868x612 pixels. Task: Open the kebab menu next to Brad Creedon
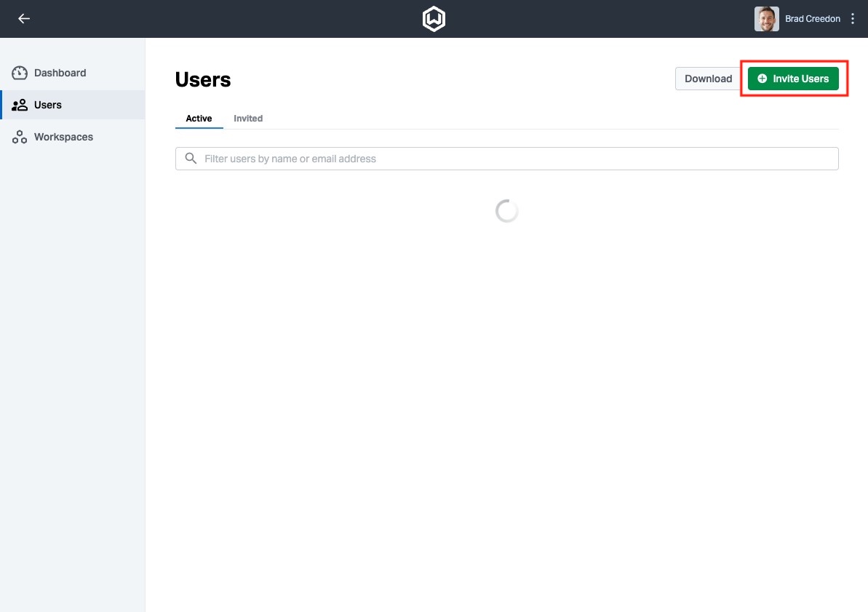(x=852, y=18)
